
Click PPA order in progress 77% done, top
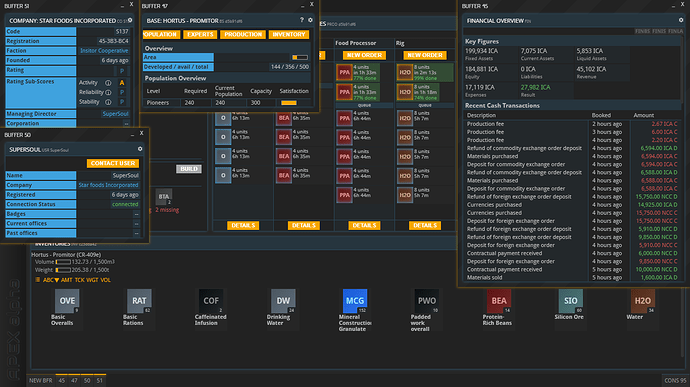click(x=357, y=73)
